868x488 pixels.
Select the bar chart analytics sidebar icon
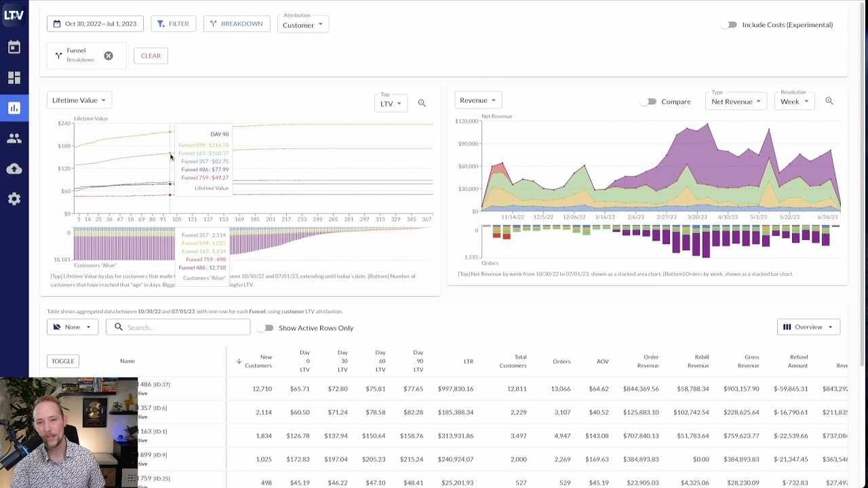14,108
